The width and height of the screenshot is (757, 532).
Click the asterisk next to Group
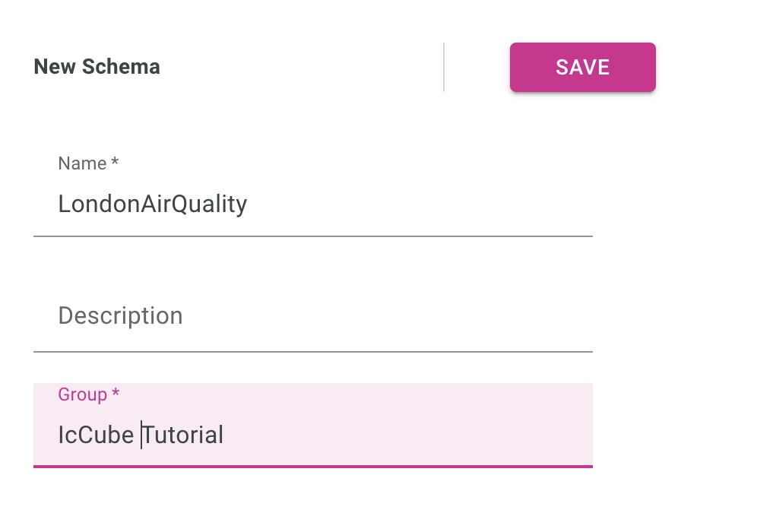116,393
